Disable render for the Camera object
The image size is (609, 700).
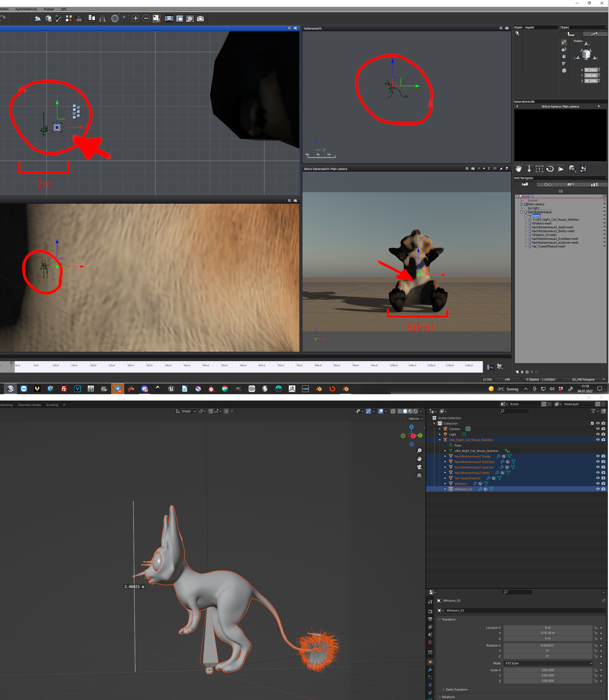coord(603,429)
